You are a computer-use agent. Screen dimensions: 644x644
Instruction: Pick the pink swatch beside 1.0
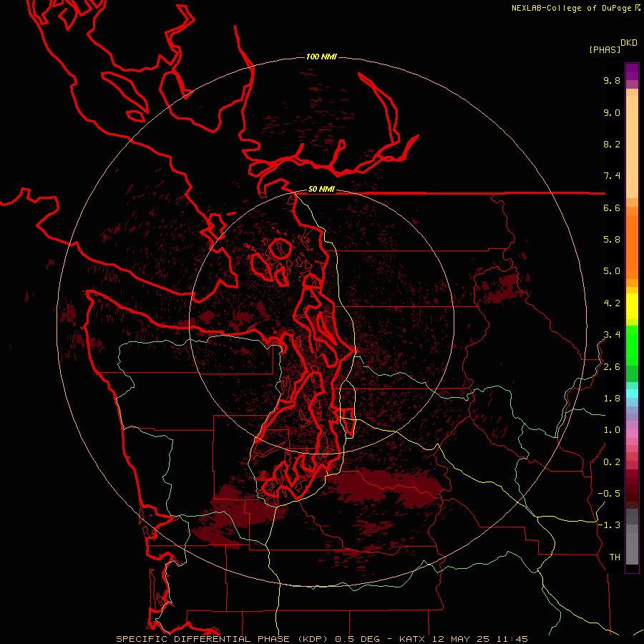tap(632, 434)
